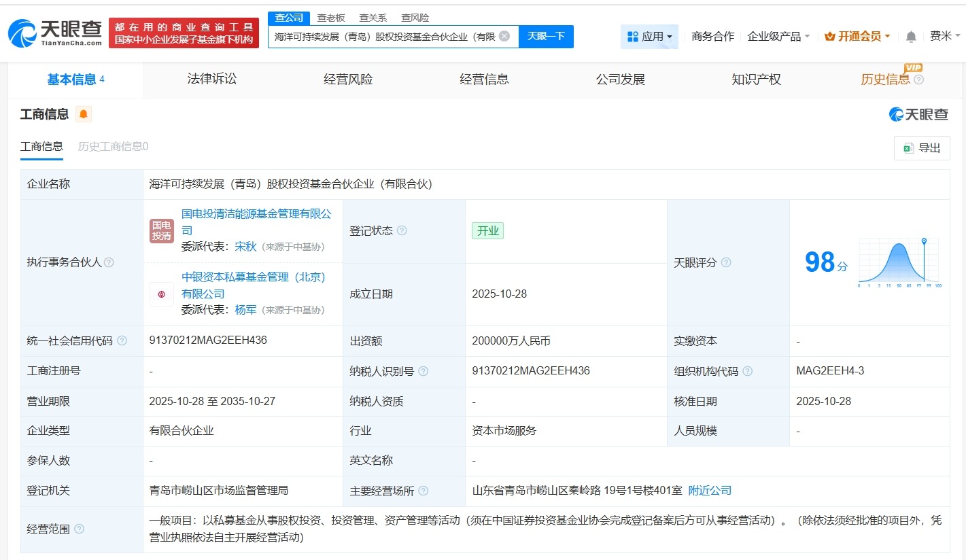The height and width of the screenshot is (560, 966).
Task: Click the help icon next to 天眼评分
Action: click(x=727, y=262)
